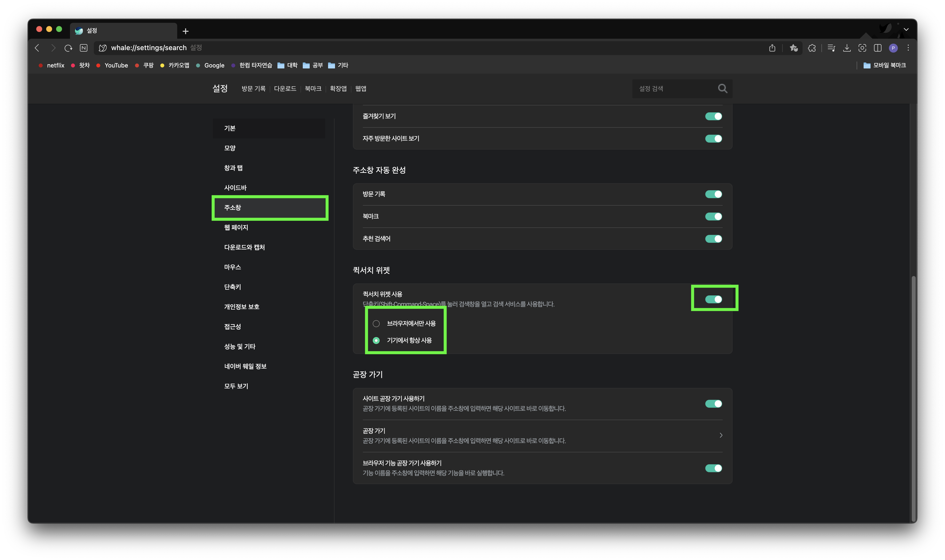Select 마우스 in settings sidebar
The image size is (945, 560).
coord(269,267)
